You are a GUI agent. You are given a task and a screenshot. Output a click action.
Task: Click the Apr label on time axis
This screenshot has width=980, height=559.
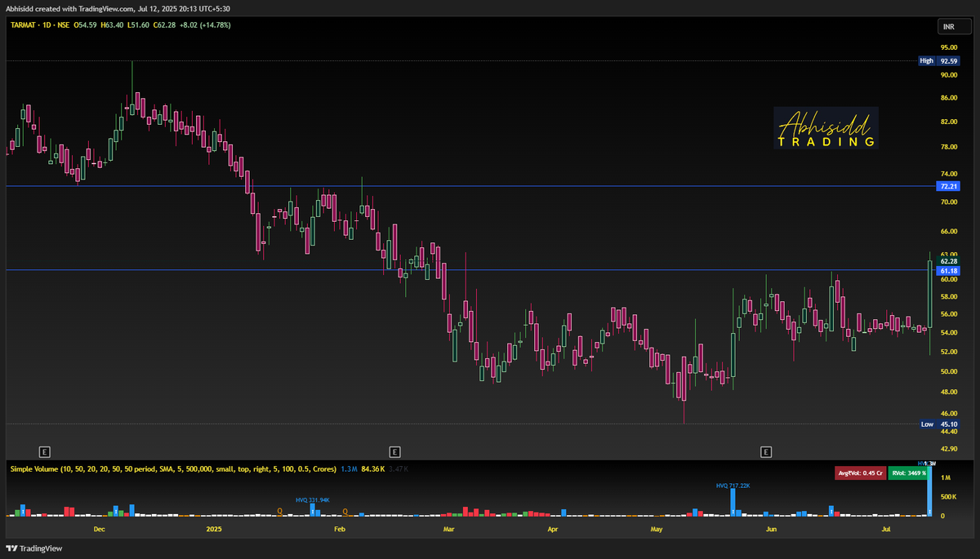tap(553, 530)
